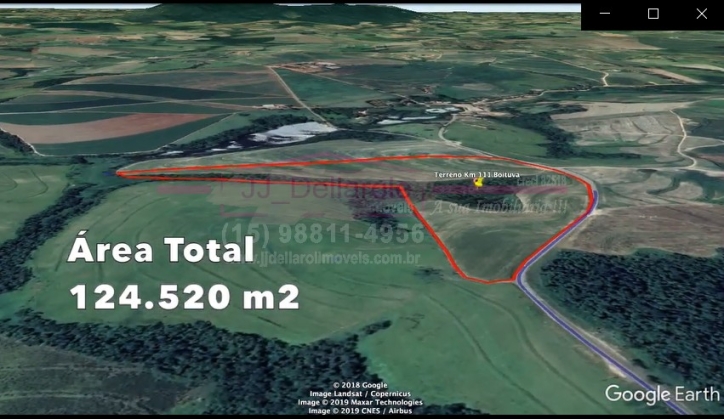Select the 'Terreno Km 111 Boituva' label
Viewport: 724px width, 419px height.
pyautogui.click(x=476, y=174)
